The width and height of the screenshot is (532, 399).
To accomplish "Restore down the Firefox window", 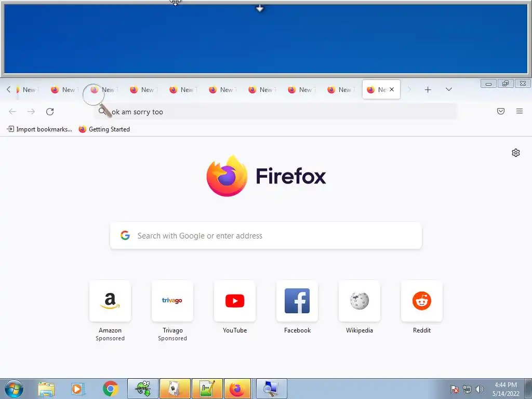I will (x=506, y=84).
